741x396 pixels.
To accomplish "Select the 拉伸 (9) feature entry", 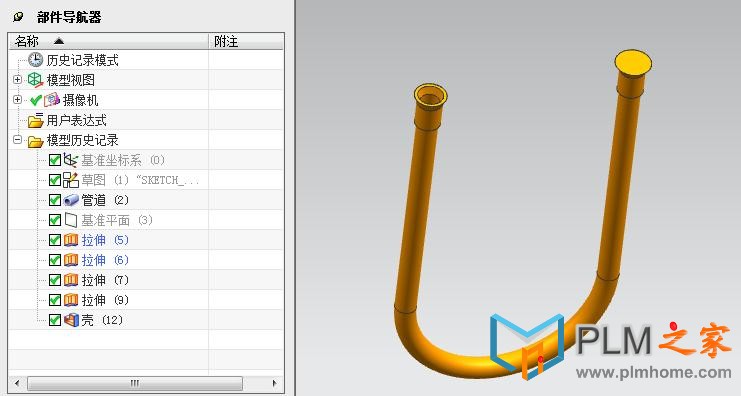I will (105, 300).
